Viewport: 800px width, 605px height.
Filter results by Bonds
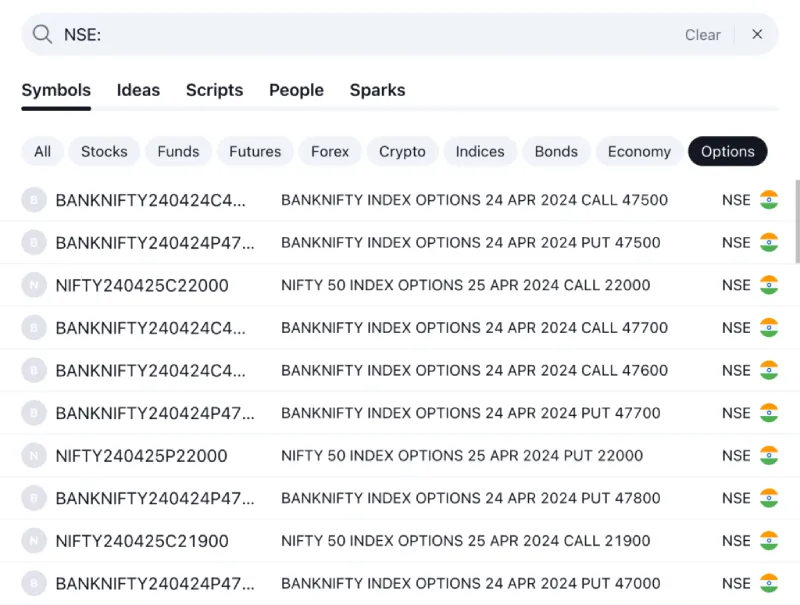[556, 152]
